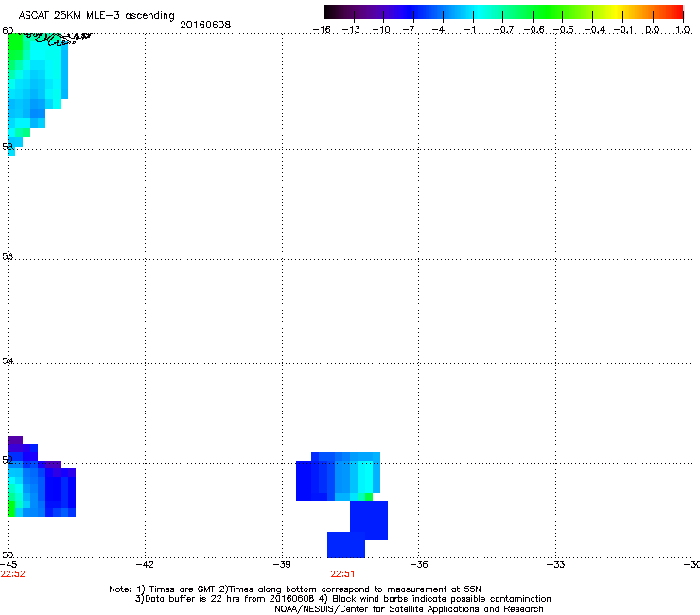The height and width of the screenshot is (615, 700).
Task: Click the latitude label "50"
Action: click(8, 554)
